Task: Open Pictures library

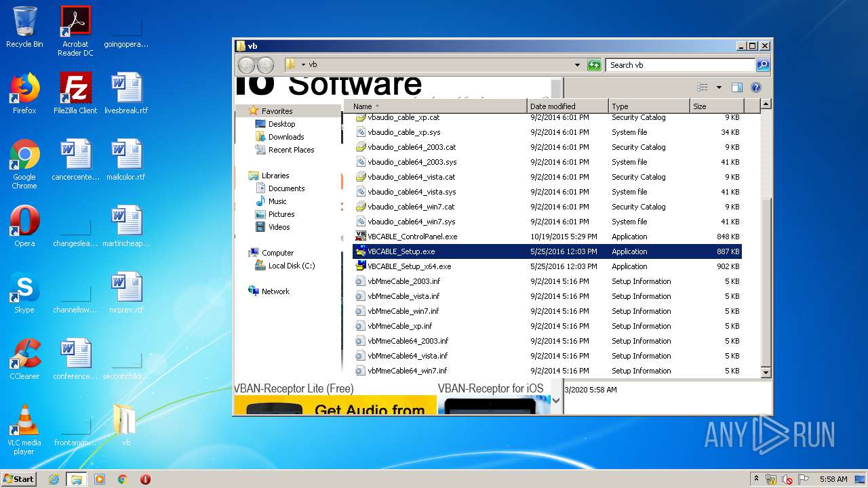Action: [281, 214]
